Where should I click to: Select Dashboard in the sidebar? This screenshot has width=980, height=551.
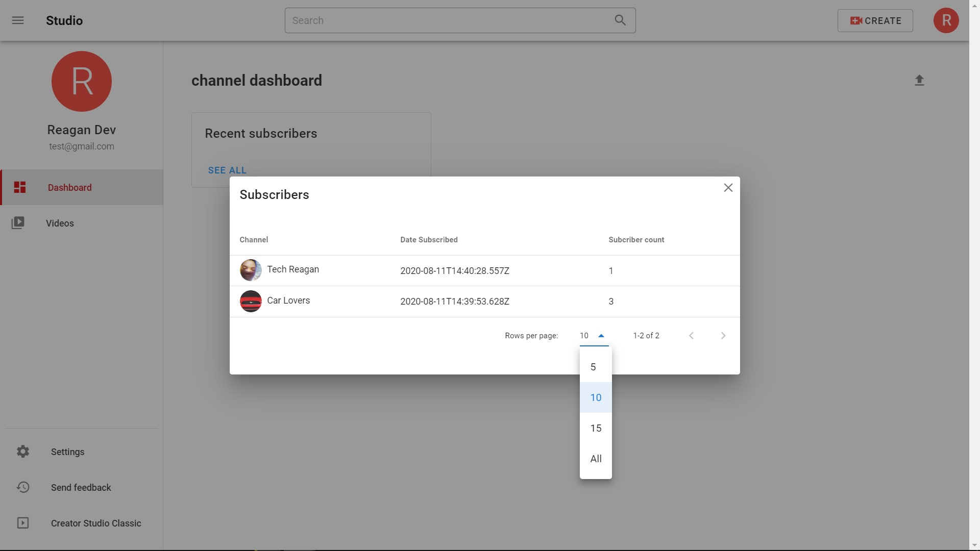coord(69,188)
